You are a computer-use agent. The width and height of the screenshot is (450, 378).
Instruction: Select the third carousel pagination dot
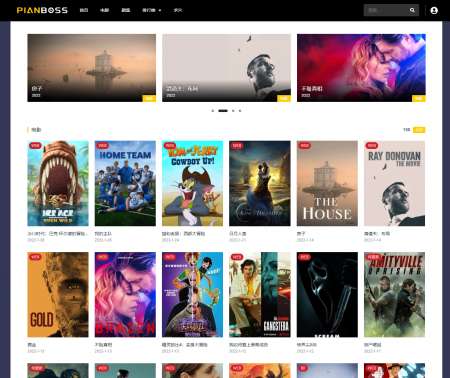click(233, 111)
